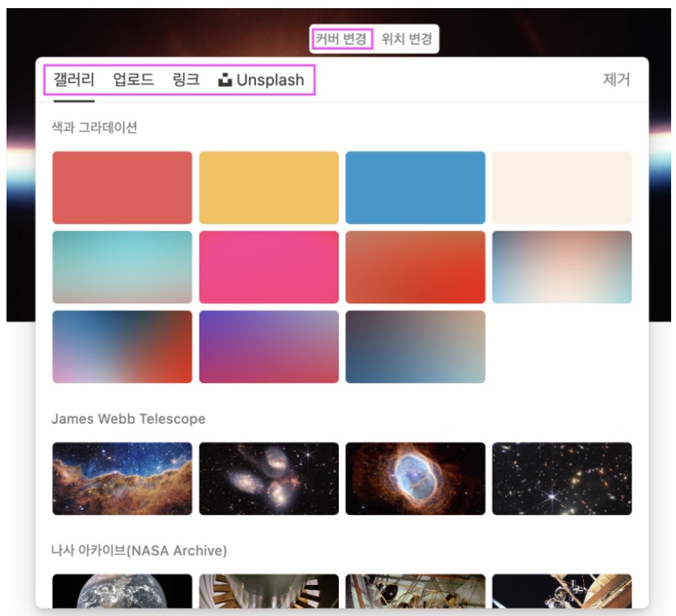
Task: Select the orange-to-red gradient swatch
Action: pyautogui.click(x=415, y=267)
